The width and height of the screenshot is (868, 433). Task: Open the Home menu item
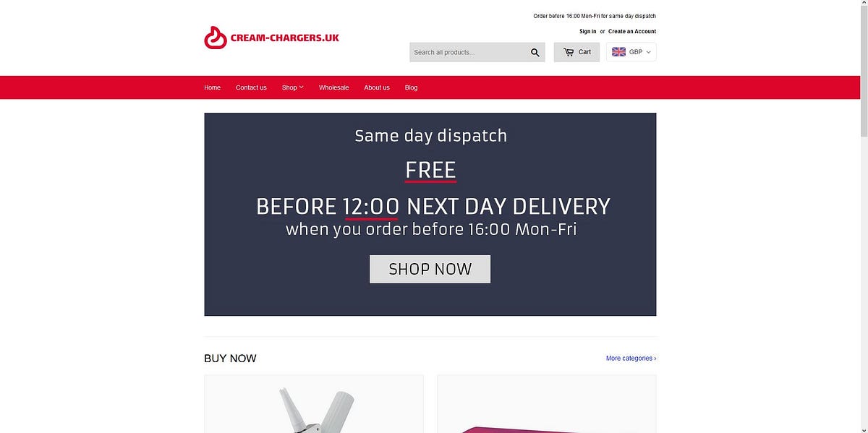213,87
